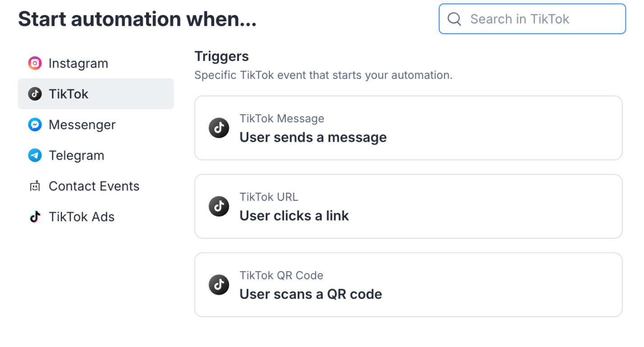The height and width of the screenshot is (347, 644).
Task: Open the Messenger channel tab
Action: click(82, 125)
